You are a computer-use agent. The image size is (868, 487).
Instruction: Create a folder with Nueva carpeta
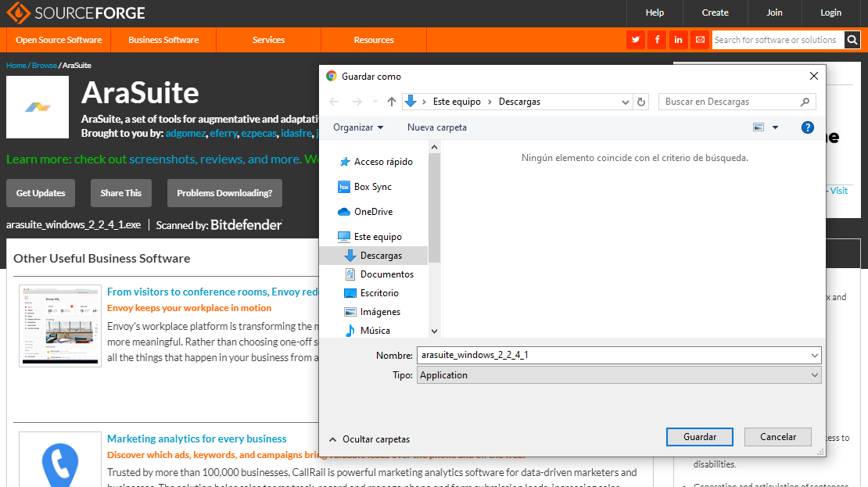[437, 127]
